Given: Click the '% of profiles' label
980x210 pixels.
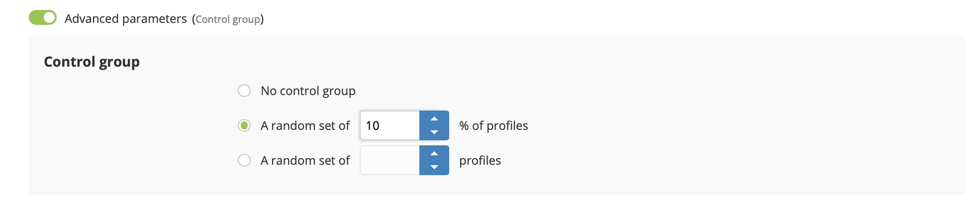Looking at the screenshot, I should pos(493,126).
